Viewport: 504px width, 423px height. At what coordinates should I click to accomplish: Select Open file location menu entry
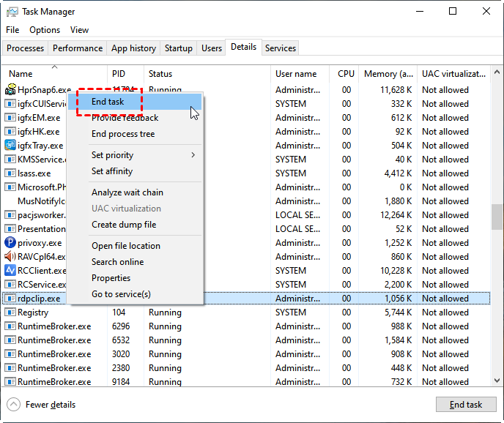point(125,246)
